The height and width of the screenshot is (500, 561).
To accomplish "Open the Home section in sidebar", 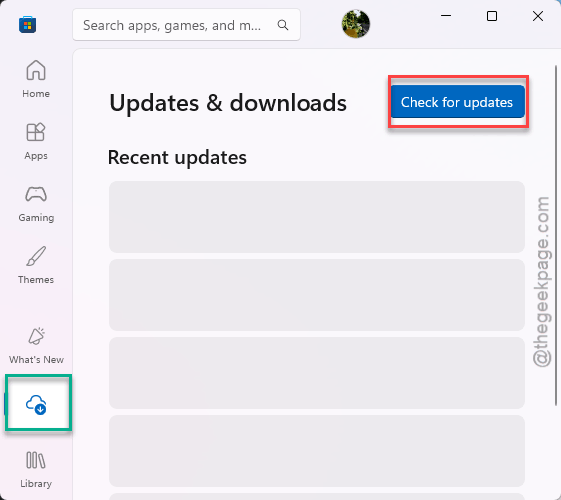I will pos(36,79).
